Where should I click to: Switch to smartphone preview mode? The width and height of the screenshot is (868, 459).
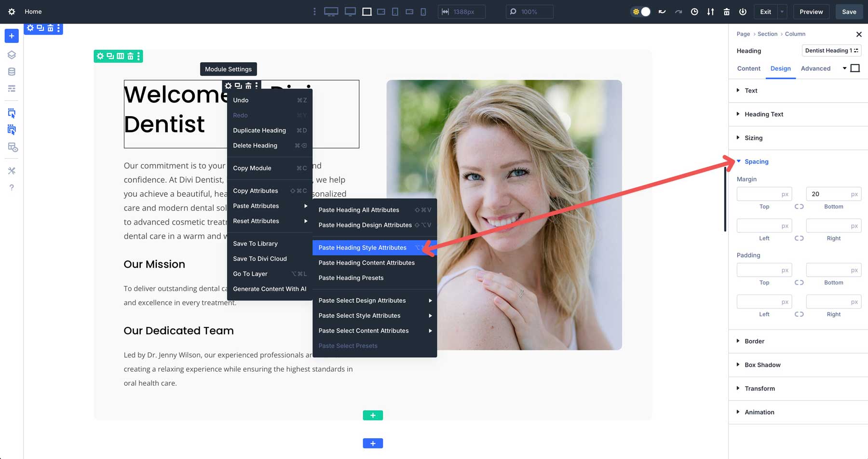(x=423, y=11)
